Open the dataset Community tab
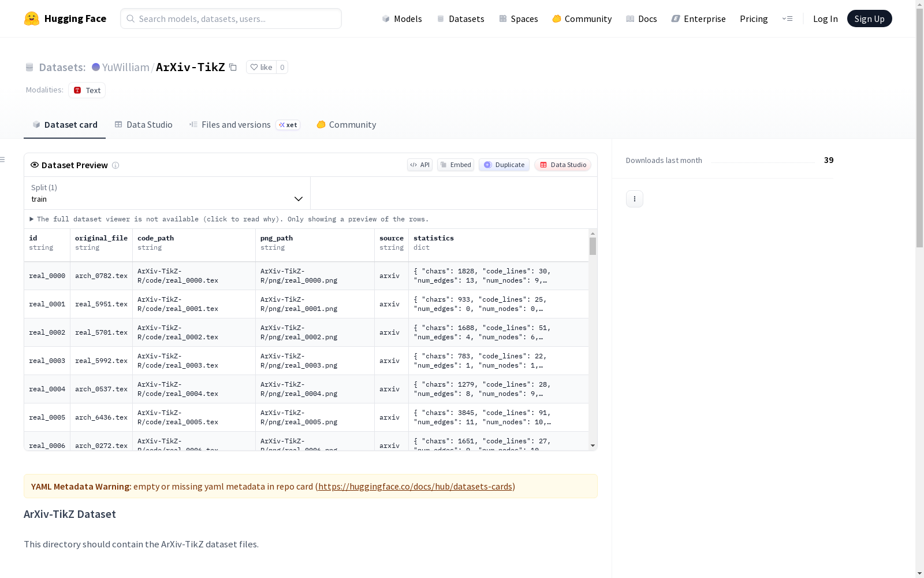924x578 pixels. click(346, 125)
